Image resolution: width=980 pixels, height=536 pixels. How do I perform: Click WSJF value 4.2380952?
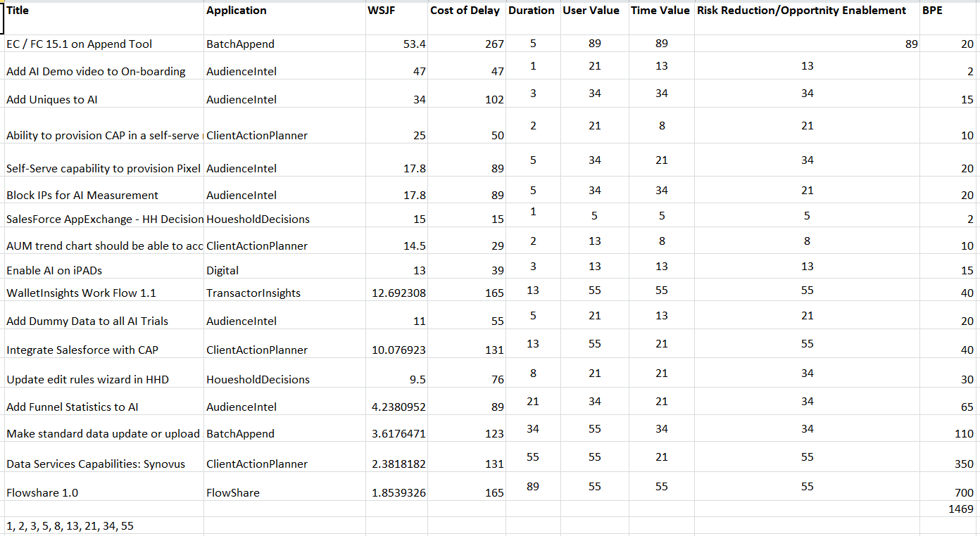click(397, 402)
